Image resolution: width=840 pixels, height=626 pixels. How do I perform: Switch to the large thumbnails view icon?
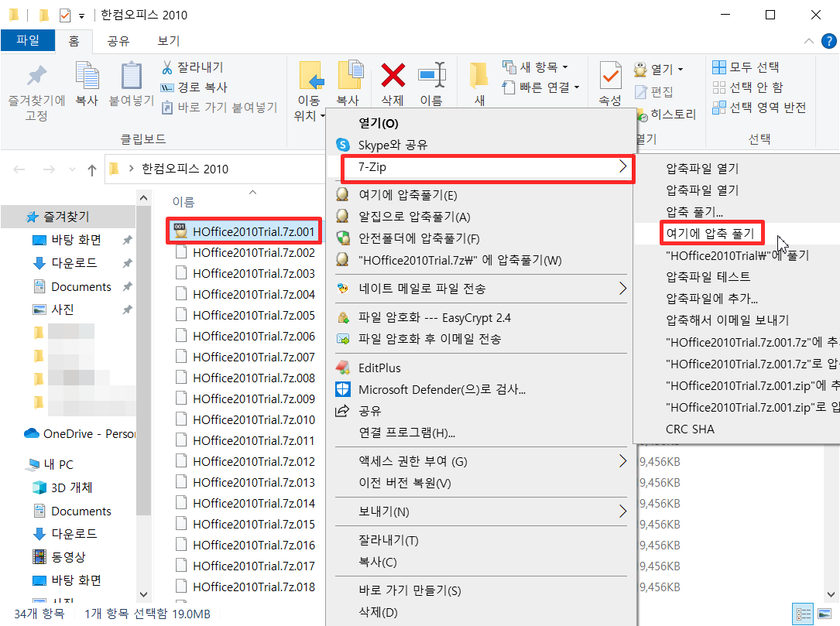pyautogui.click(x=825, y=614)
